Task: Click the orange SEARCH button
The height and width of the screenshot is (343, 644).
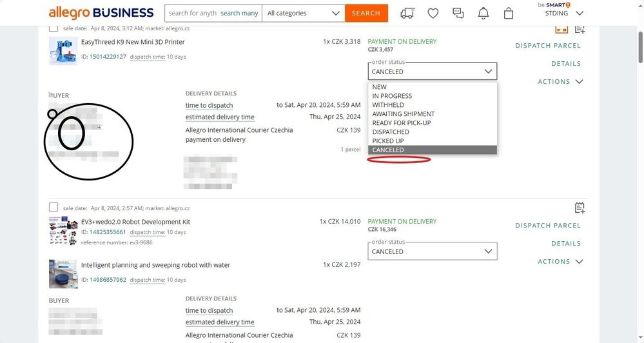Action: (366, 13)
